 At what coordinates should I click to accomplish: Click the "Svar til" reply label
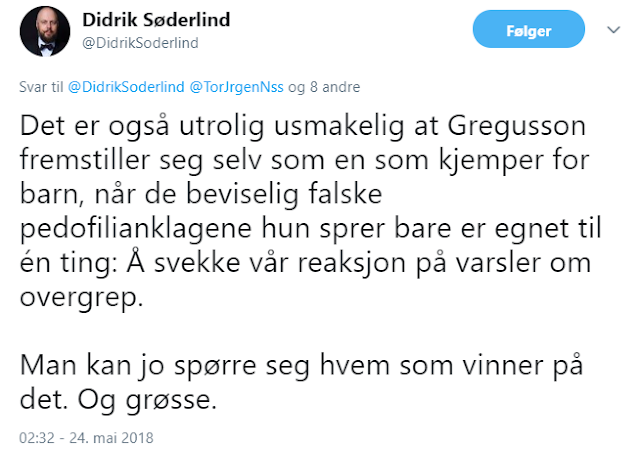point(41,87)
